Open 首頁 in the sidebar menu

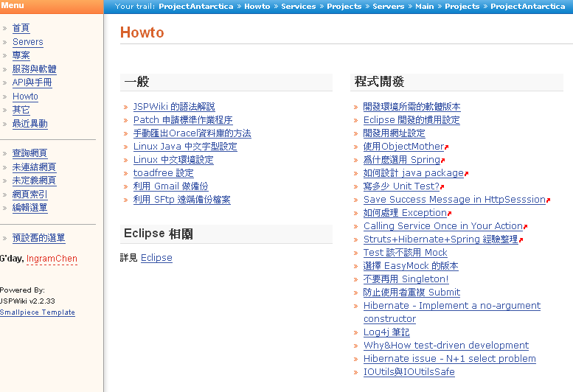pos(21,28)
